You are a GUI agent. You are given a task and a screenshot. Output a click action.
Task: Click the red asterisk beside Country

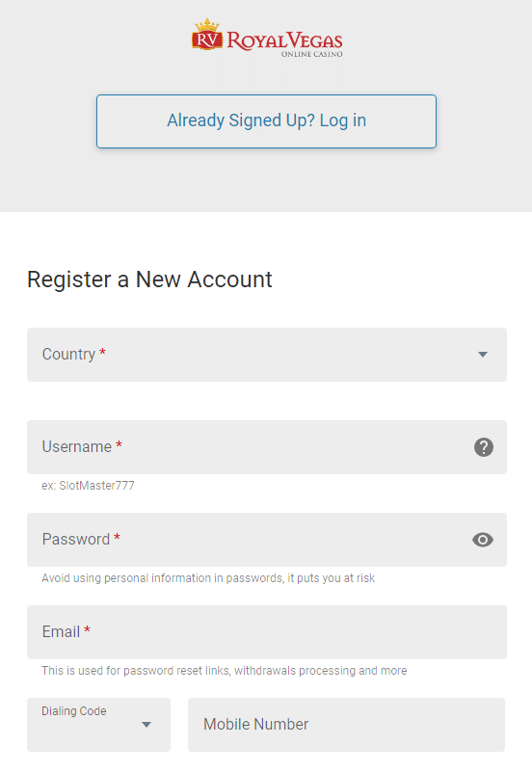pyautogui.click(x=102, y=352)
